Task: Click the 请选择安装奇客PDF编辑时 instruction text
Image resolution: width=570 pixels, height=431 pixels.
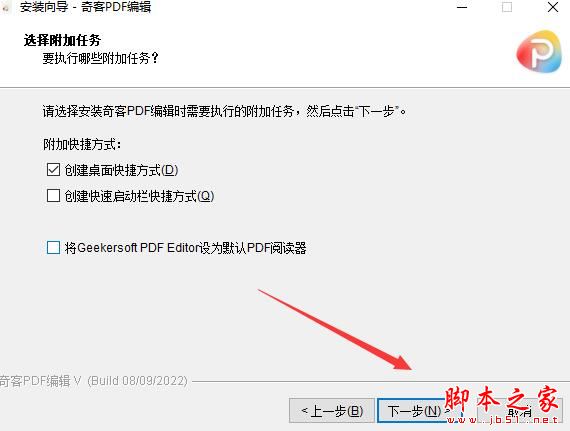Action: tap(224, 111)
